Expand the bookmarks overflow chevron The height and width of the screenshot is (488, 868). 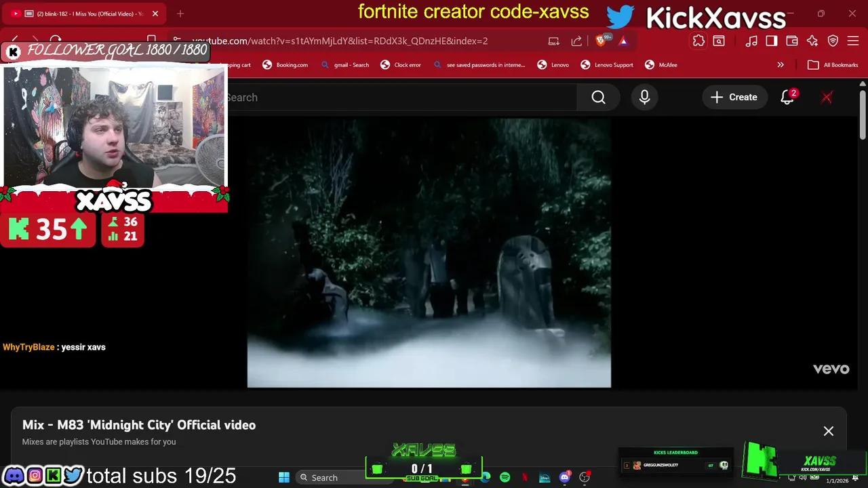pos(781,65)
